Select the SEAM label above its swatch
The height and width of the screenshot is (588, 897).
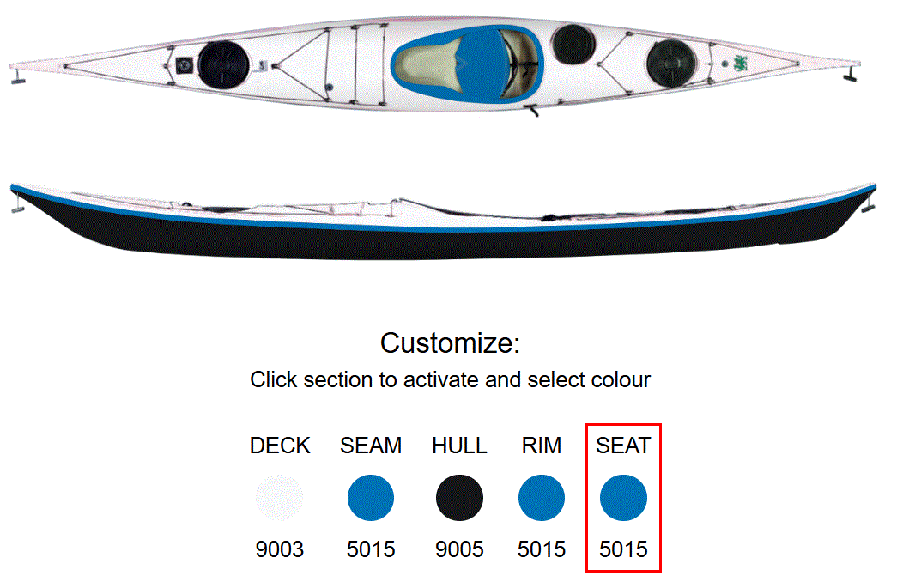370,446
